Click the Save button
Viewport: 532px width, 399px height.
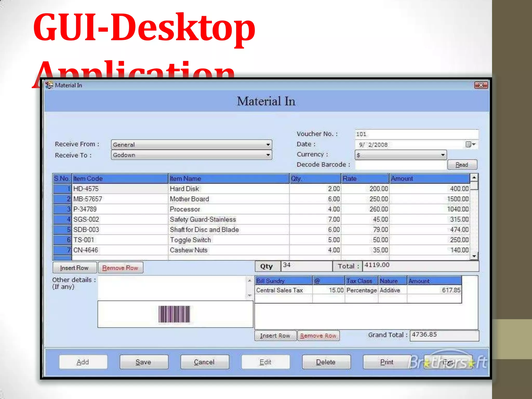pyautogui.click(x=144, y=362)
